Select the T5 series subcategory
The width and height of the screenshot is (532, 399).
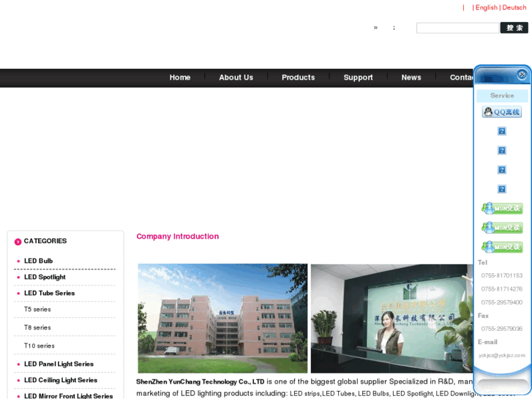click(37, 310)
